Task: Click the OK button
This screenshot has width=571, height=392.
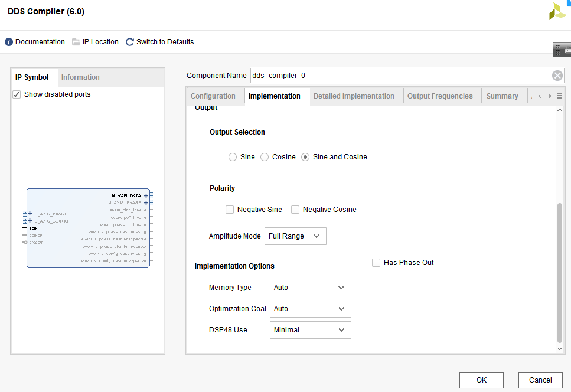Action: [481, 380]
